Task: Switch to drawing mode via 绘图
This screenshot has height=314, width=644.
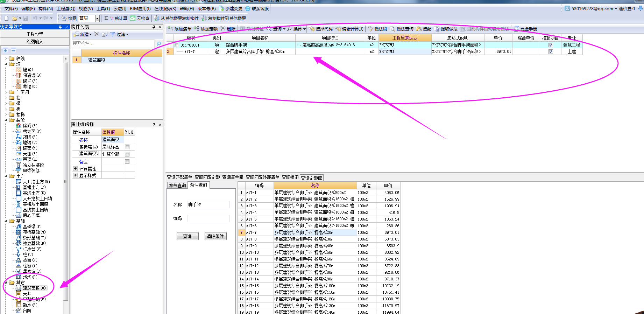Action: click(69, 18)
